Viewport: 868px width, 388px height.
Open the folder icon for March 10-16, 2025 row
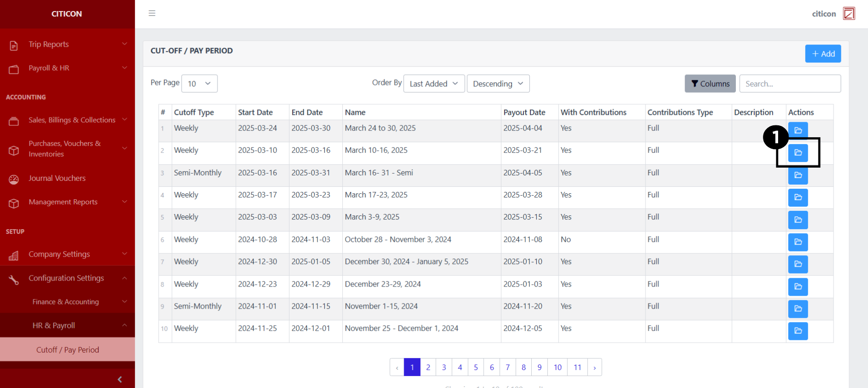tap(798, 153)
